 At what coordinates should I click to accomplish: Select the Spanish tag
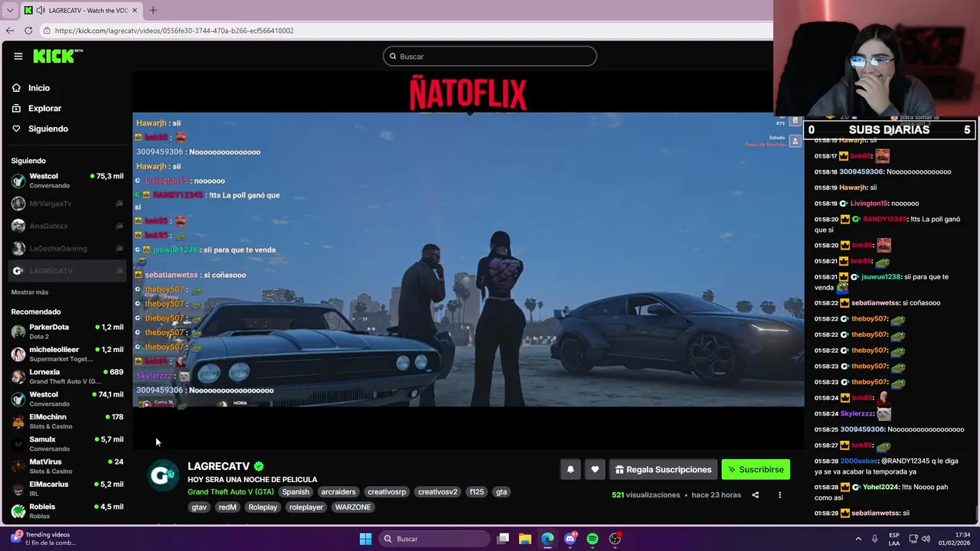pos(296,492)
